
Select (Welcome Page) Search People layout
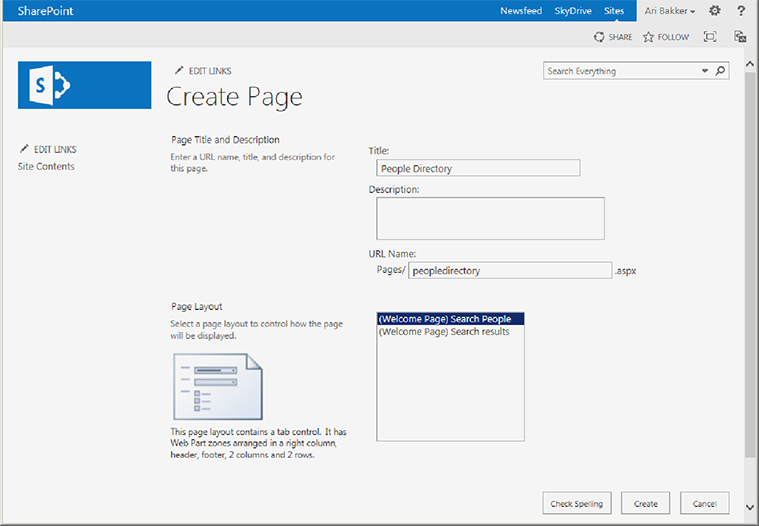(x=450, y=319)
